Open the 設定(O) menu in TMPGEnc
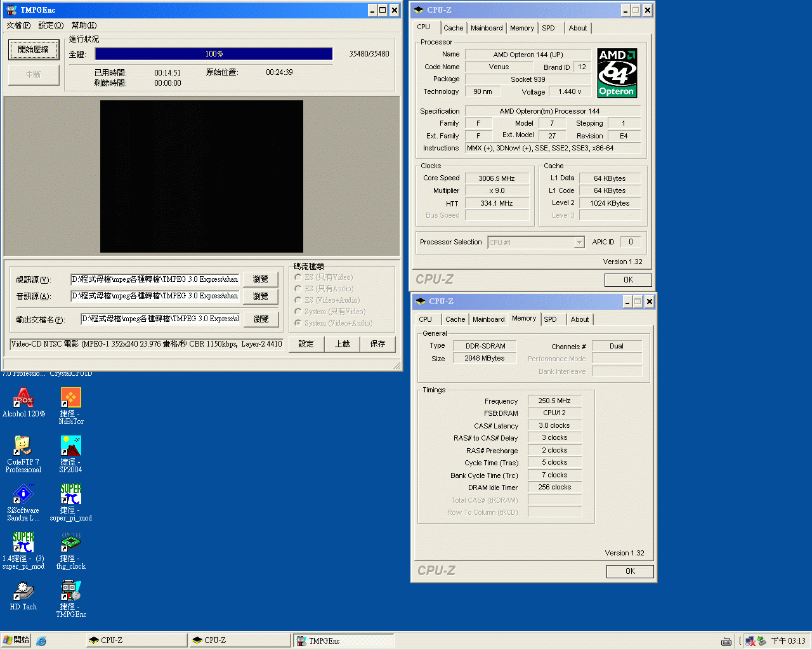The width and height of the screenshot is (812, 650). click(51, 25)
